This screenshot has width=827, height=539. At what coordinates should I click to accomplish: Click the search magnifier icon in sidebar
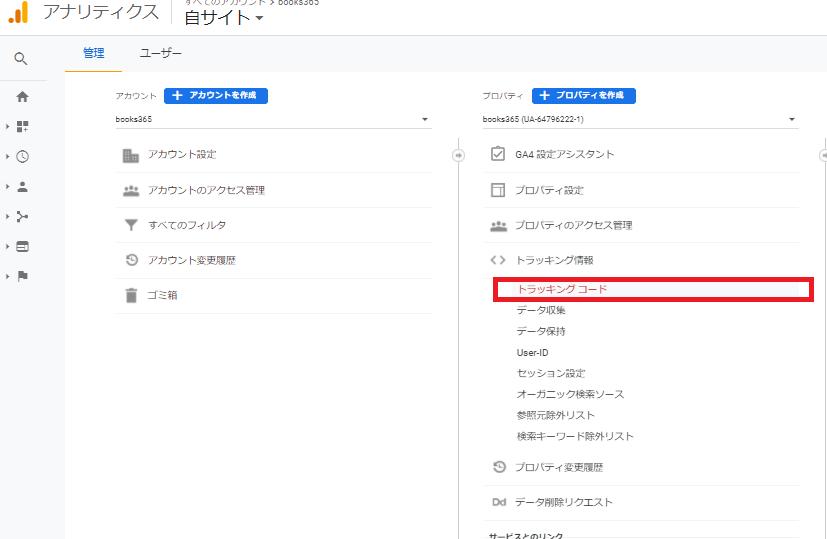(x=21, y=59)
